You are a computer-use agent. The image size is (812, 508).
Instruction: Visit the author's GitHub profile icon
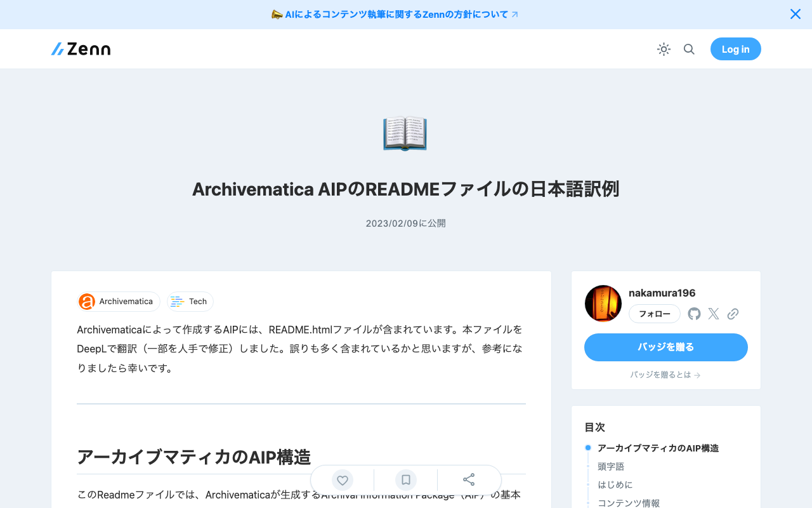[693, 313]
